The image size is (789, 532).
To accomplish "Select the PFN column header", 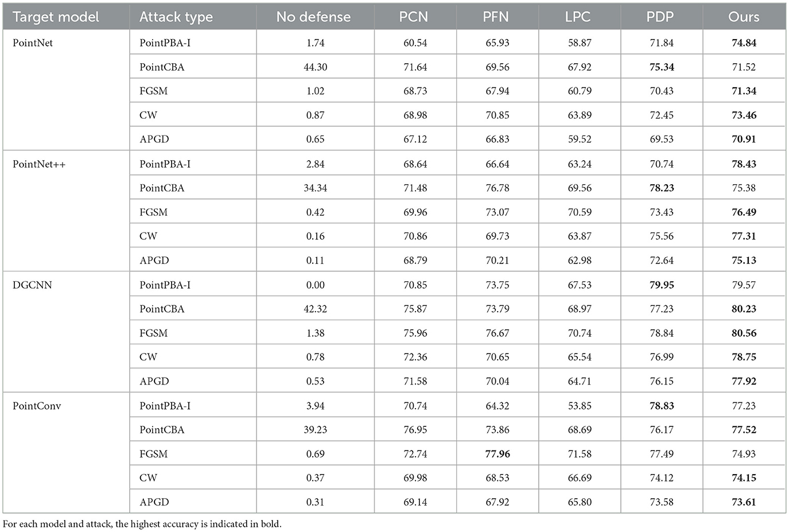I will (496, 17).
